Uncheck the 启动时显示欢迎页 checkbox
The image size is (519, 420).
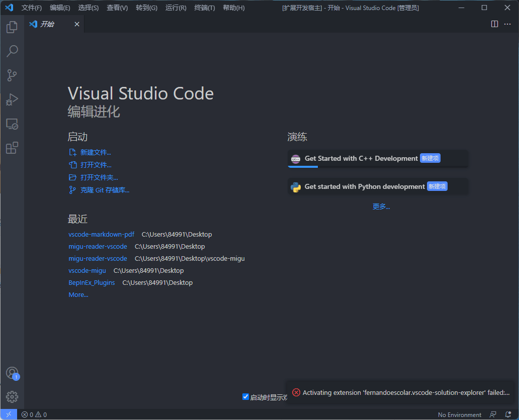tap(245, 396)
